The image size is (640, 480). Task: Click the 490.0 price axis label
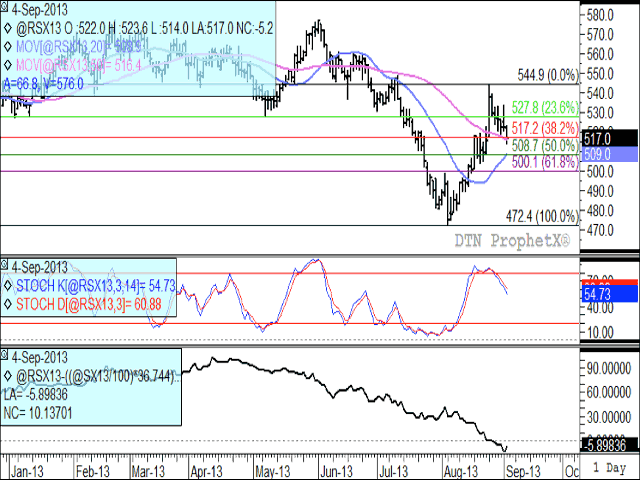[x=600, y=191]
